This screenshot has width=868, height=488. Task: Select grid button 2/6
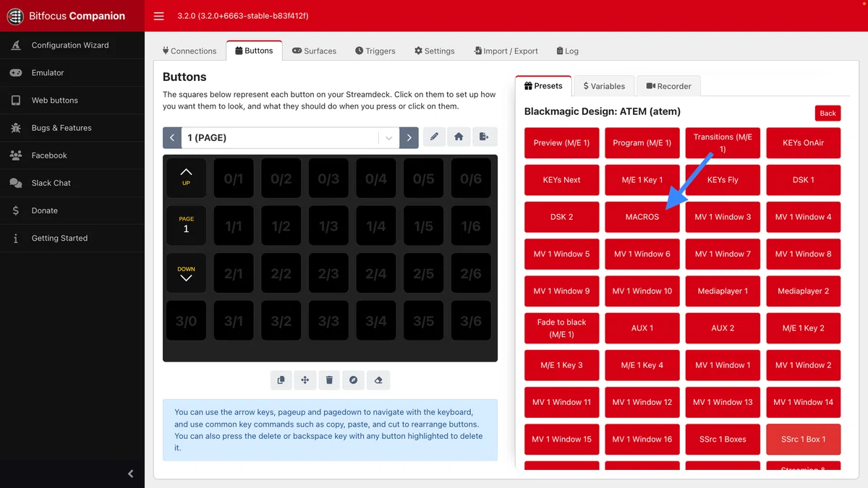tap(471, 273)
